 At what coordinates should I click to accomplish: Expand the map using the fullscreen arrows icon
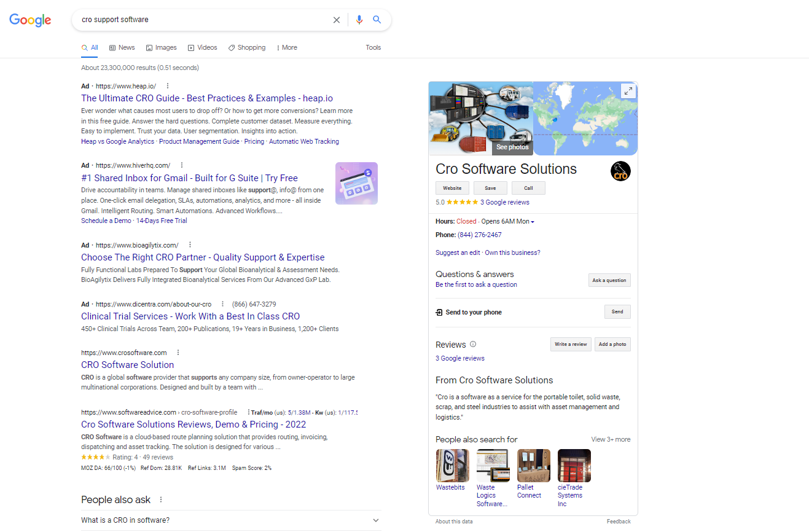click(x=628, y=90)
